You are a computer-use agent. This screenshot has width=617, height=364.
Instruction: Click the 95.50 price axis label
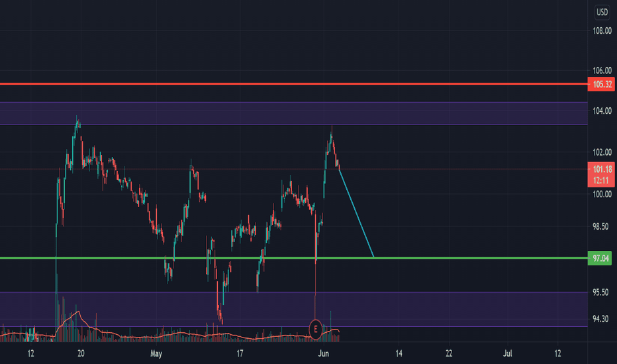pos(600,293)
